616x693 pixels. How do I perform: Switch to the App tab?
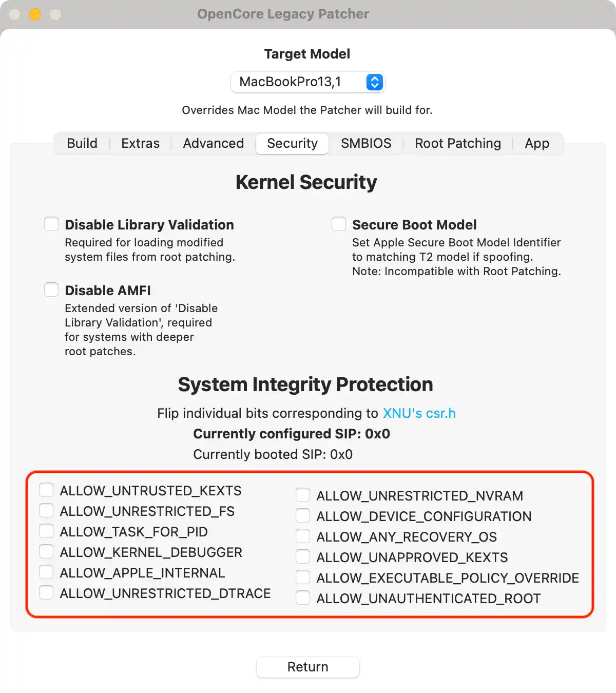pyautogui.click(x=536, y=143)
